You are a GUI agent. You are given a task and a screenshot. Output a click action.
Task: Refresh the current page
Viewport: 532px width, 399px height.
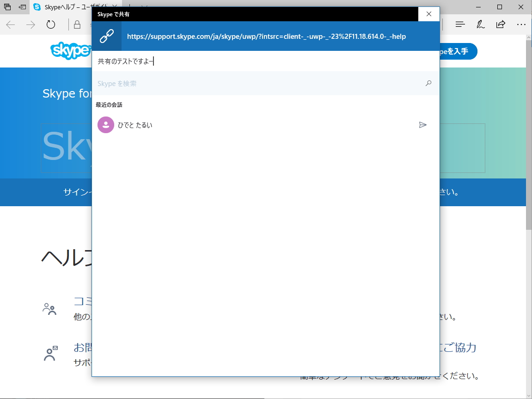[x=51, y=24]
